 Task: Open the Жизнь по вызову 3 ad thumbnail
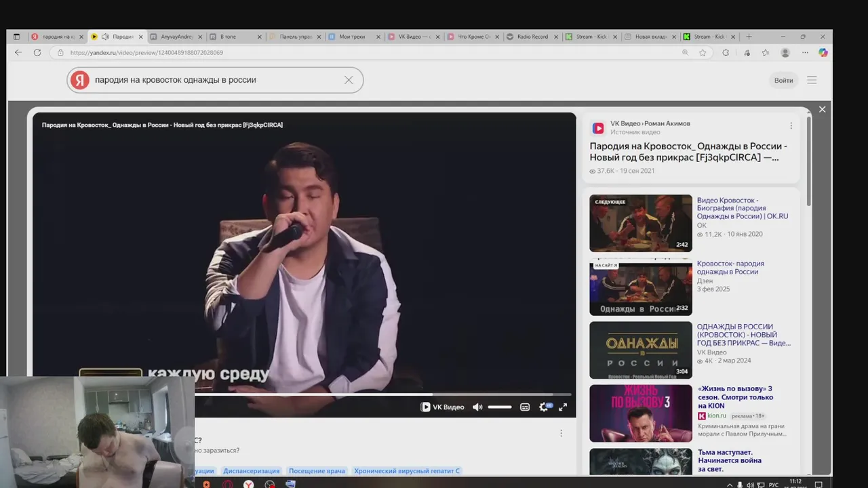click(x=641, y=413)
